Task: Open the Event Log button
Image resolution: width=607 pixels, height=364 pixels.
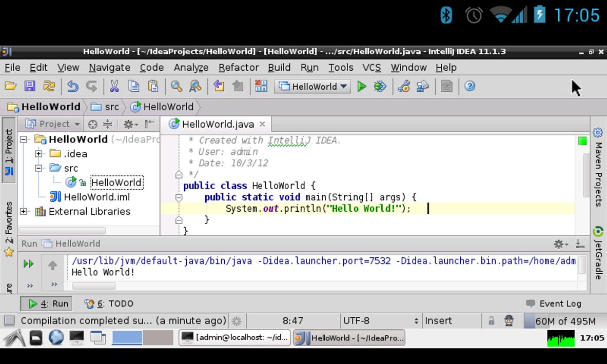Action: pyautogui.click(x=554, y=304)
